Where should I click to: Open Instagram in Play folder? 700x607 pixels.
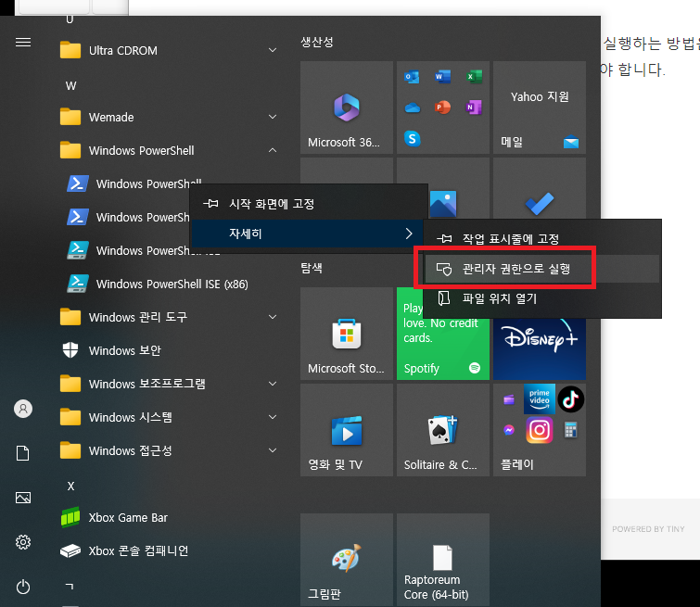click(x=540, y=430)
